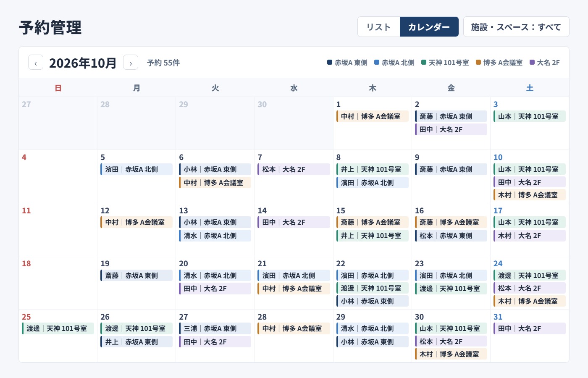Viewport: 588px width, 378px height.
Task: Select the カレンダー view tab
Action: click(x=429, y=27)
